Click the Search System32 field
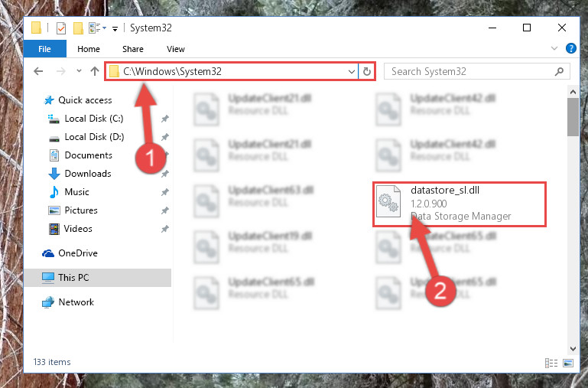 (477, 71)
